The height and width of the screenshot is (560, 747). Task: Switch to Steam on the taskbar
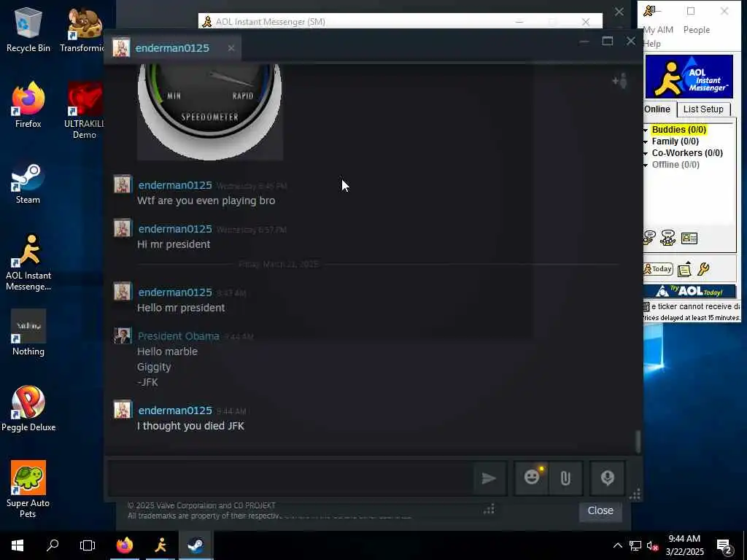pyautogui.click(x=196, y=545)
